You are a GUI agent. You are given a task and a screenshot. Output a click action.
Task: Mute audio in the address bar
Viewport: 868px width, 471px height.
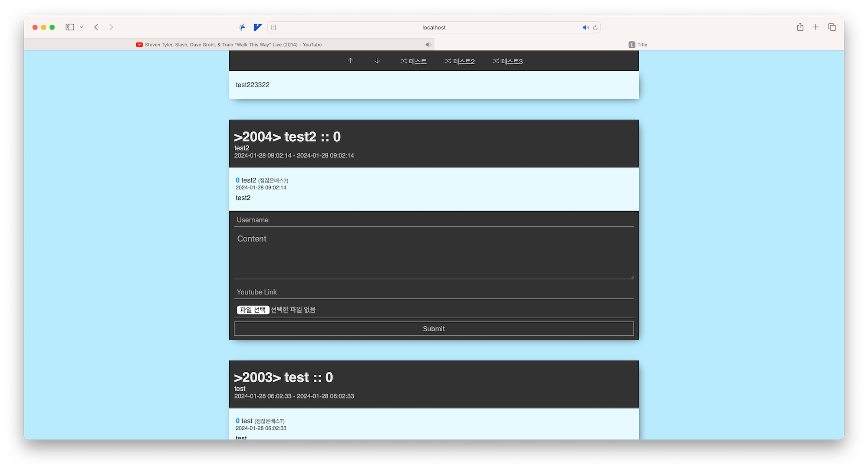point(585,28)
